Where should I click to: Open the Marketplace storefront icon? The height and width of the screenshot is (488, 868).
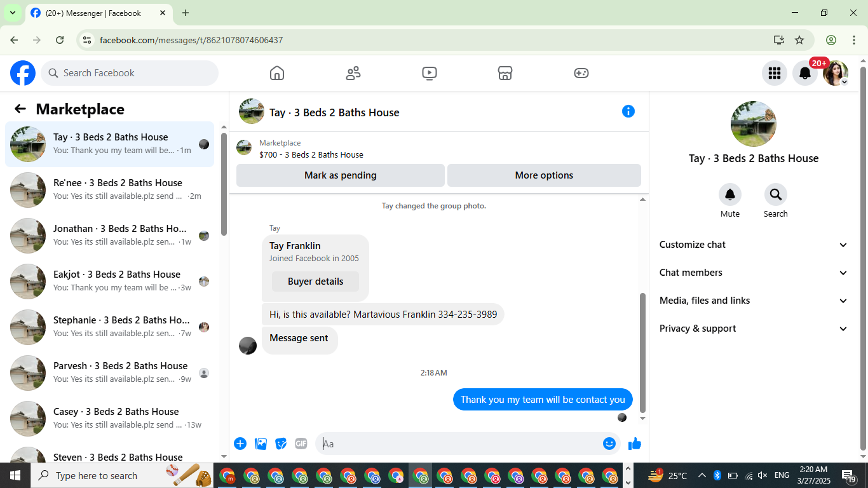[x=505, y=73]
